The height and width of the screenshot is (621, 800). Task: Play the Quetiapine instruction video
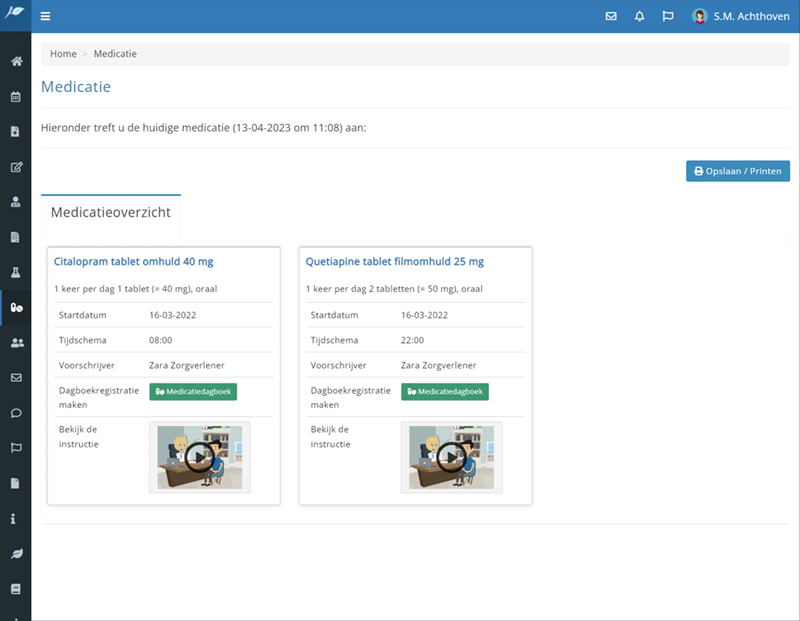(452, 457)
